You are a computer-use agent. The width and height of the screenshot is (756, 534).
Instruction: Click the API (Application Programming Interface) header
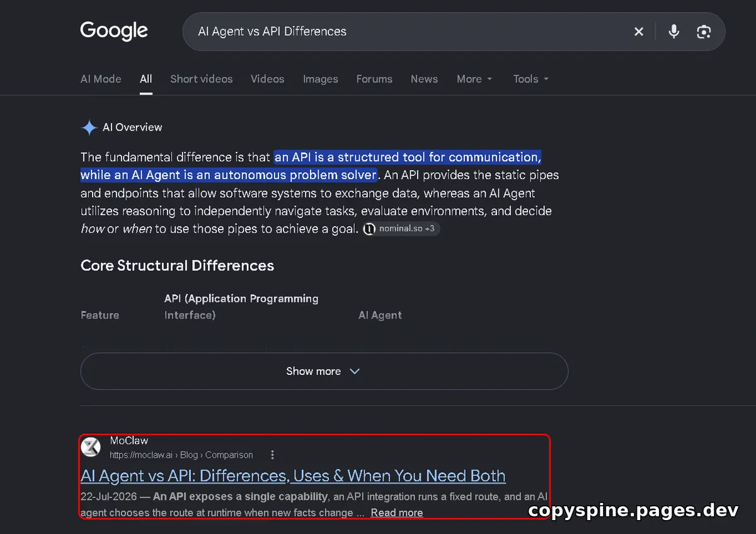241,307
